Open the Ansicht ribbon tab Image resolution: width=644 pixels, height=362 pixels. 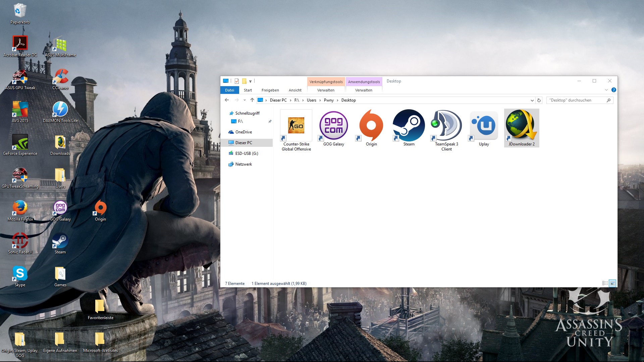click(x=295, y=90)
